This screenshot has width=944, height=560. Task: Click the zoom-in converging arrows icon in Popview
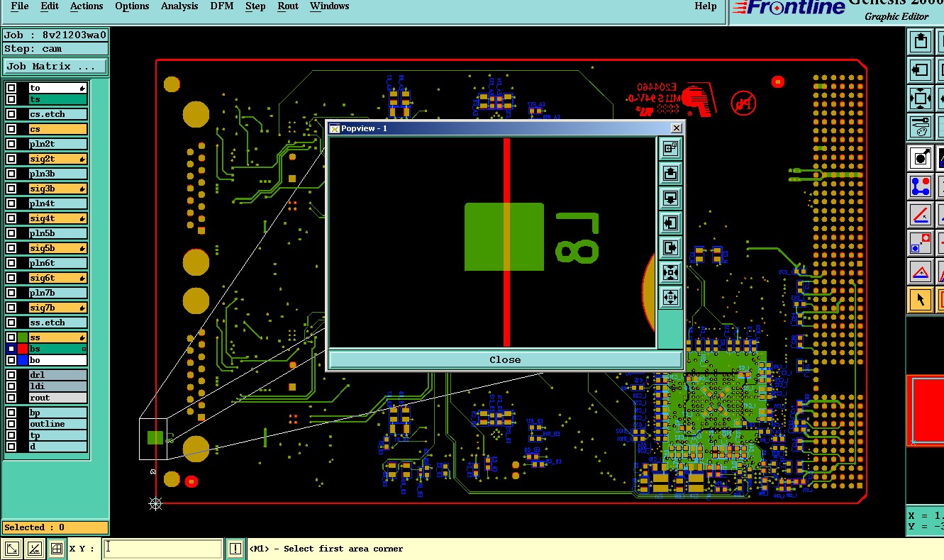coord(671,272)
